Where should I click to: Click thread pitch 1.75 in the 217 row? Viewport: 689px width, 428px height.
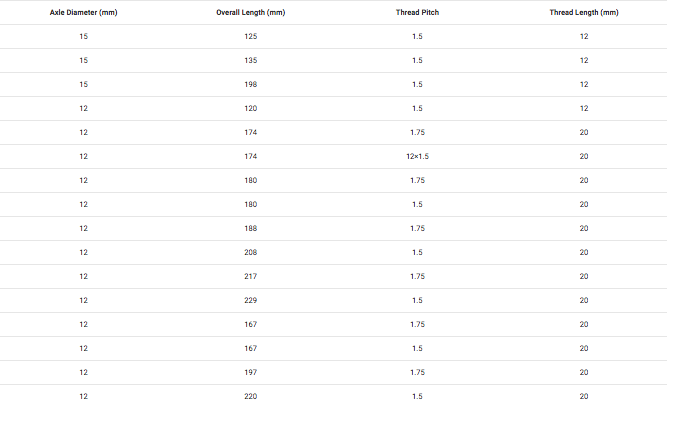pyautogui.click(x=417, y=276)
